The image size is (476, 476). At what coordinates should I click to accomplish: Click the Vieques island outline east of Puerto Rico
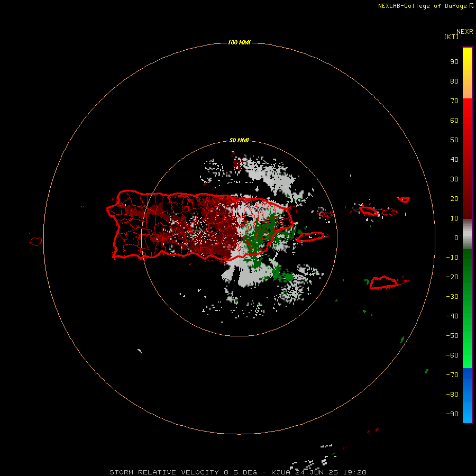(311, 236)
